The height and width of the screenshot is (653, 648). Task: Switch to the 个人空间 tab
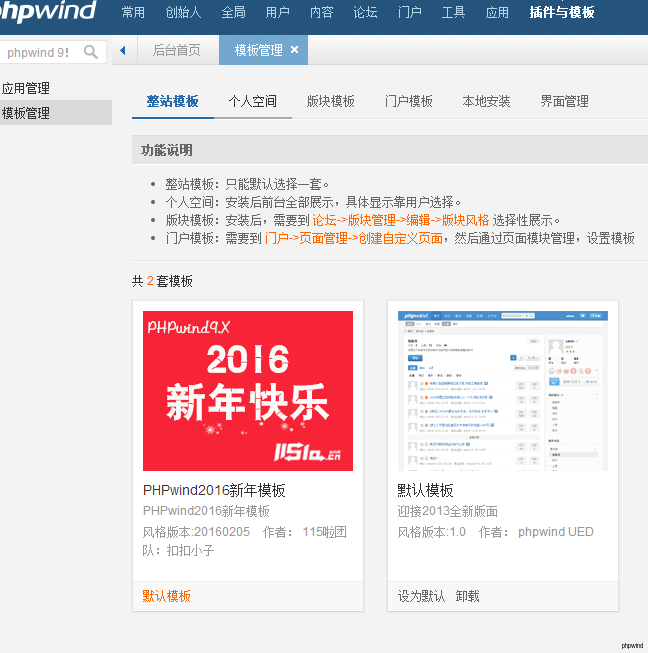(x=253, y=101)
